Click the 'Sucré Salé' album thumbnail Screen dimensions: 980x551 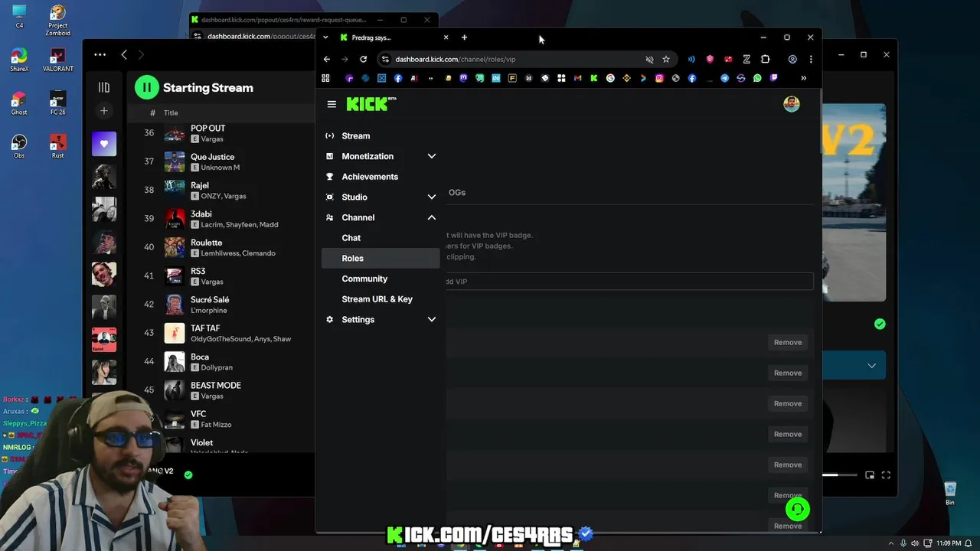click(x=175, y=305)
